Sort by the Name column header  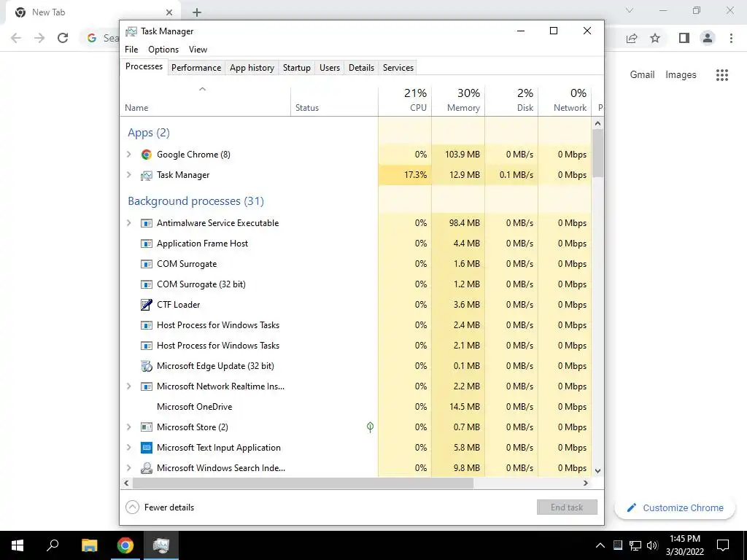pyautogui.click(x=205, y=101)
